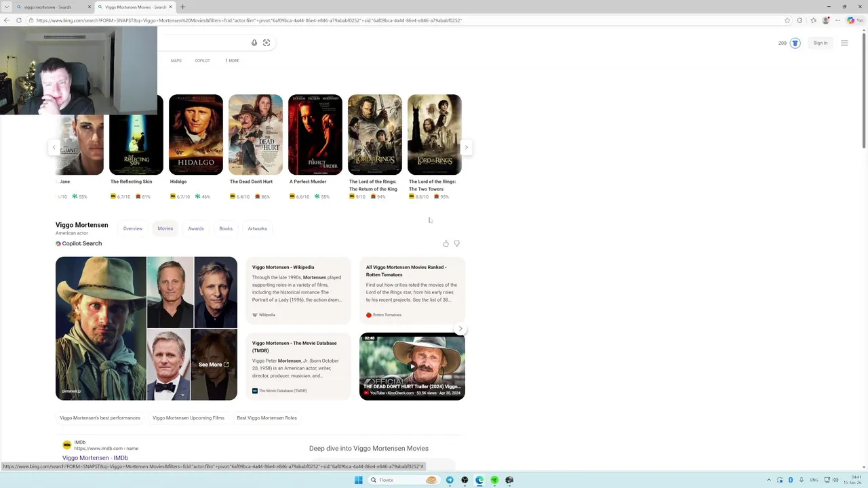The image size is (868, 488).
Task: Open All Viggo Mortensen Movies Ranked card
Action: coord(412,291)
